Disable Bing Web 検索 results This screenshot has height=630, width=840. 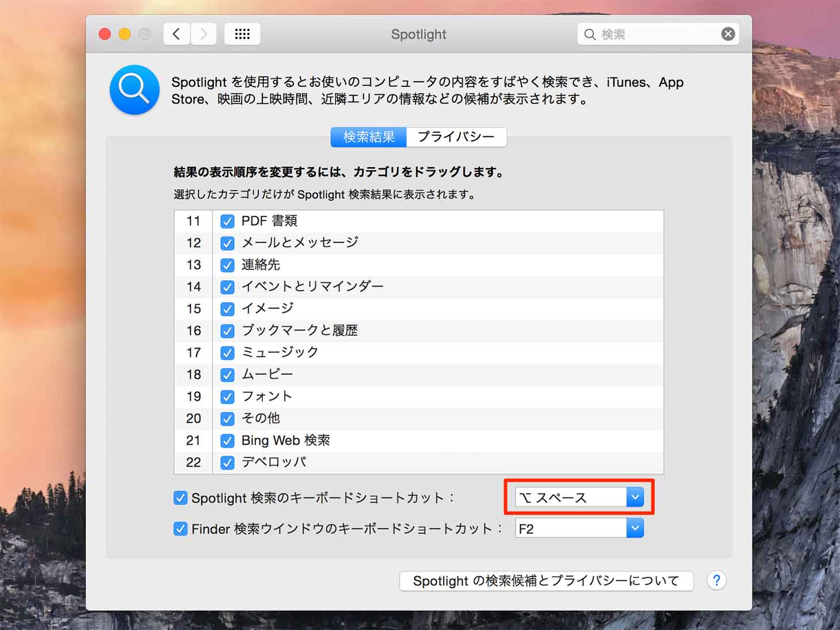[x=227, y=441]
